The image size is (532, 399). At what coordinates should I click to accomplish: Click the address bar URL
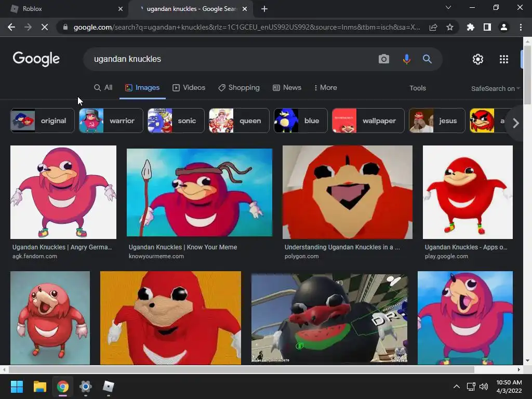tap(247, 27)
